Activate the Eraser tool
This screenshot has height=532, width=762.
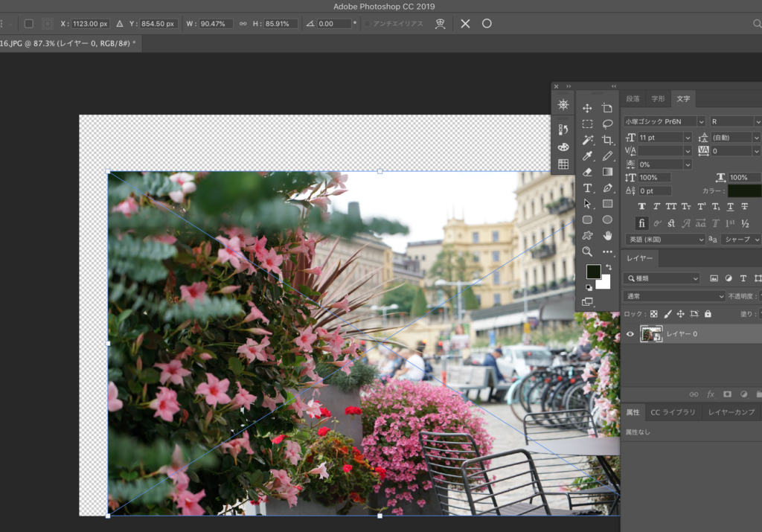tap(587, 172)
